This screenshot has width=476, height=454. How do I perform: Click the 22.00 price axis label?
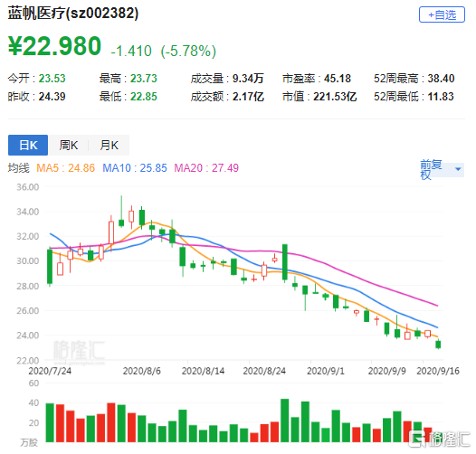(x=28, y=361)
